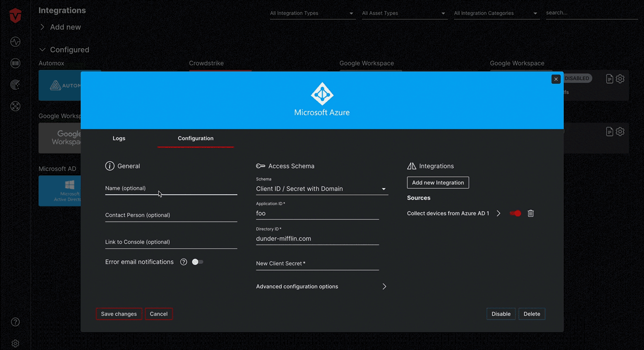
Task: Click the Application ID field
Action: coord(317,213)
